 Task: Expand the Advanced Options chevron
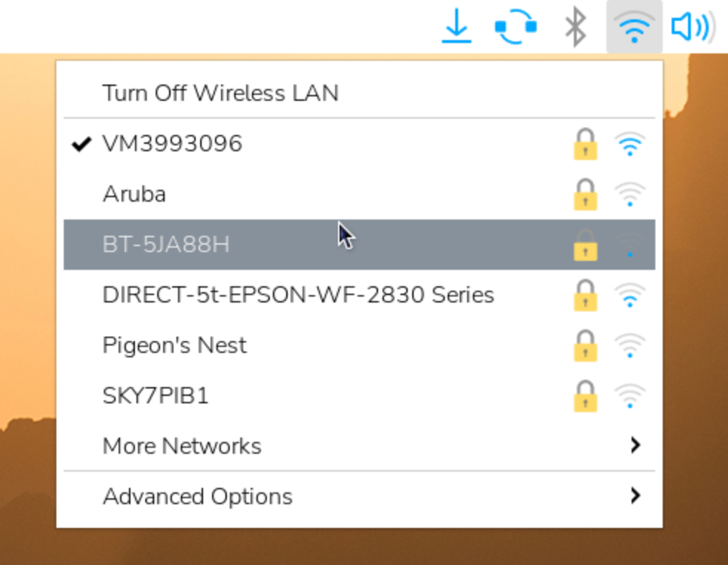tap(635, 496)
